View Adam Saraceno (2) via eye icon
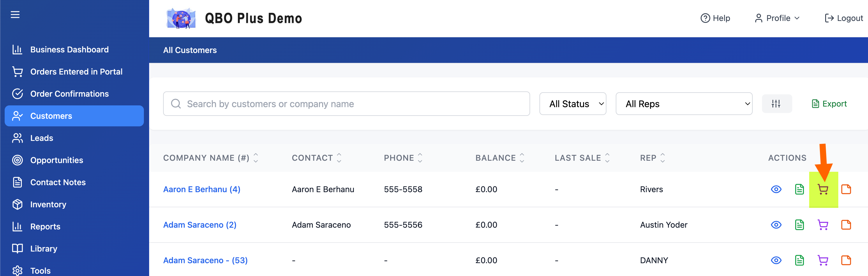 click(x=776, y=225)
